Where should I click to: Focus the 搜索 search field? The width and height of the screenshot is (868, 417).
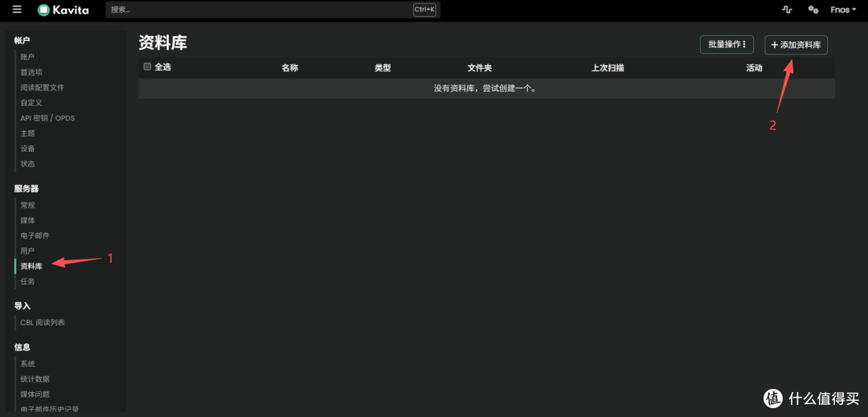click(x=273, y=10)
